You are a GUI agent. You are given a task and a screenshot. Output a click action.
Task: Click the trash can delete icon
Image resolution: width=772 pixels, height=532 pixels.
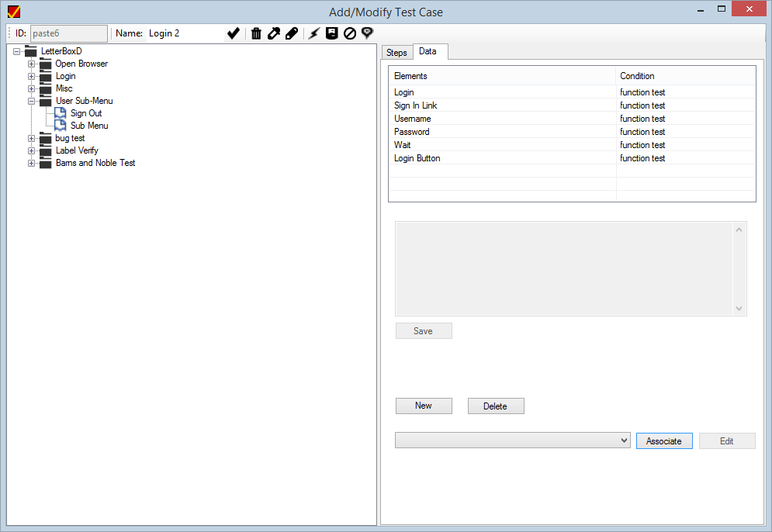tap(256, 33)
